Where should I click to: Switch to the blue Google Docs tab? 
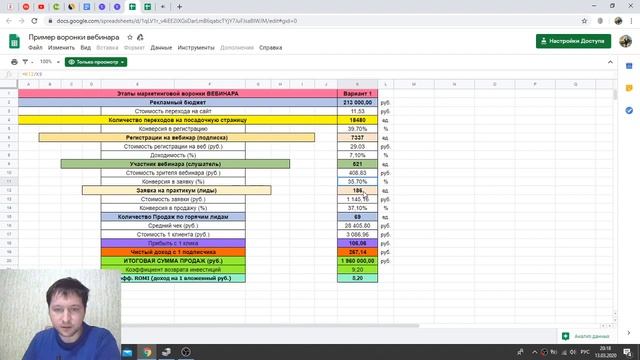point(87,7)
